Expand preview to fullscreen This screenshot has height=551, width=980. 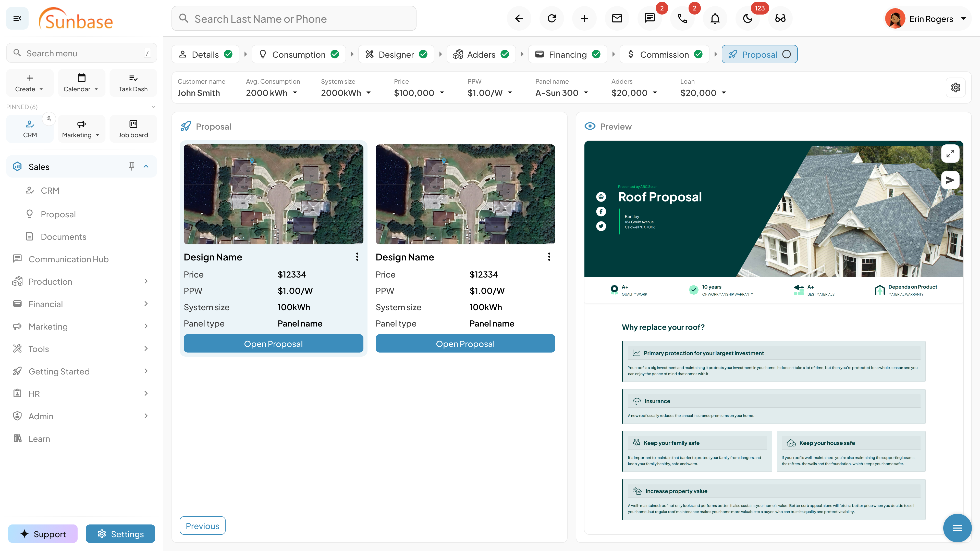950,154
